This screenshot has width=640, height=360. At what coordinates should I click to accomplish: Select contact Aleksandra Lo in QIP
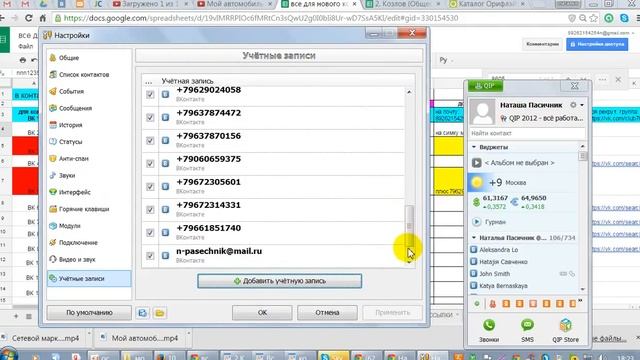coord(498,250)
